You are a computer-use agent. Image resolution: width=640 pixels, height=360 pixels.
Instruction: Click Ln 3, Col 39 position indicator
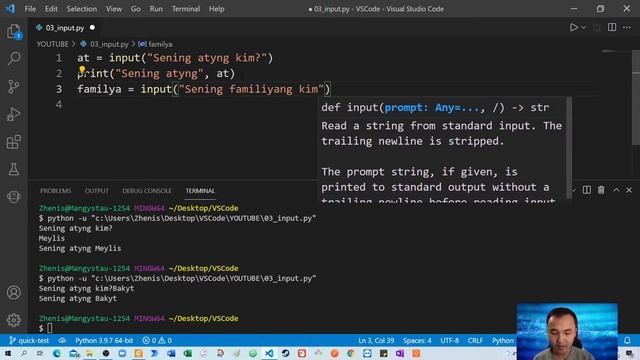(376, 340)
